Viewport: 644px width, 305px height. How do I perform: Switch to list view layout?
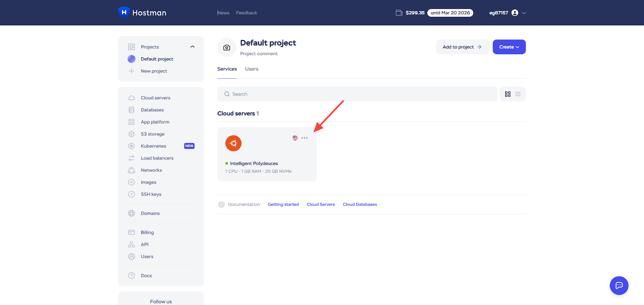(518, 94)
